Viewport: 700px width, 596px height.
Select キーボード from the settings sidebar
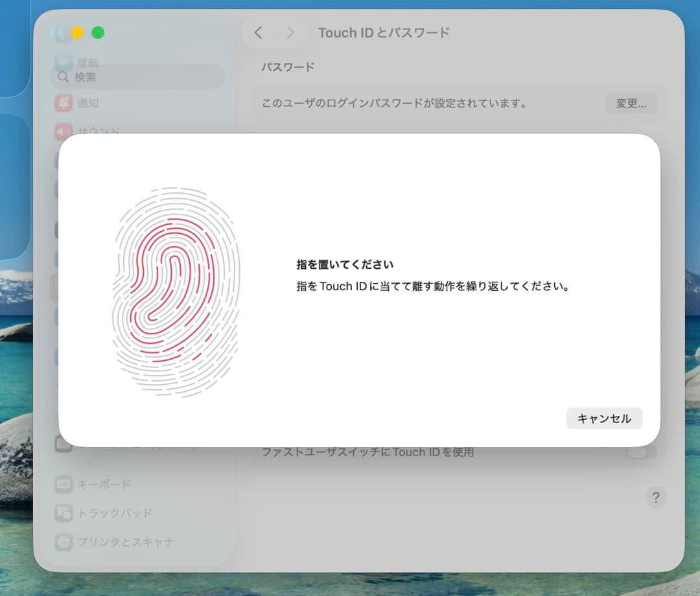[104, 484]
